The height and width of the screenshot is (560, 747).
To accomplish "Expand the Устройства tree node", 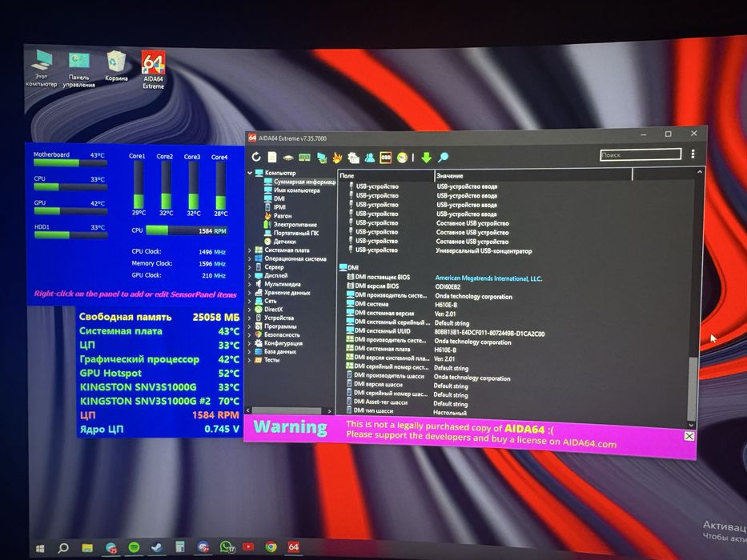I will point(249,318).
